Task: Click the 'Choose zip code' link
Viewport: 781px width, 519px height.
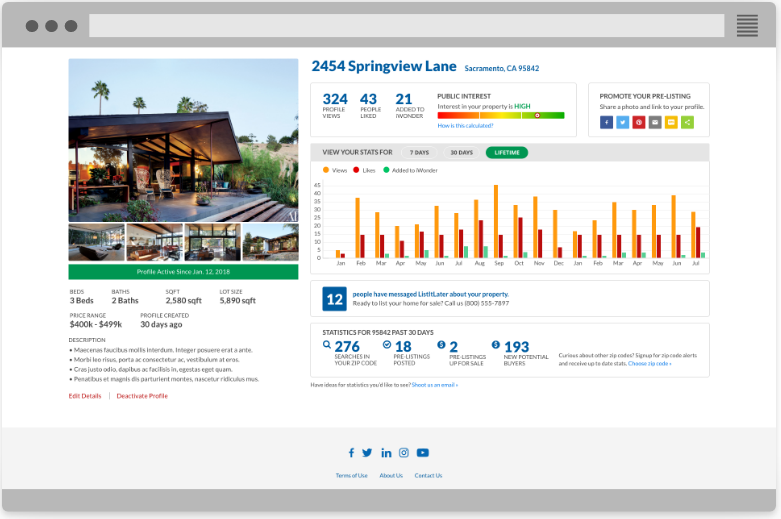Action: coord(650,363)
